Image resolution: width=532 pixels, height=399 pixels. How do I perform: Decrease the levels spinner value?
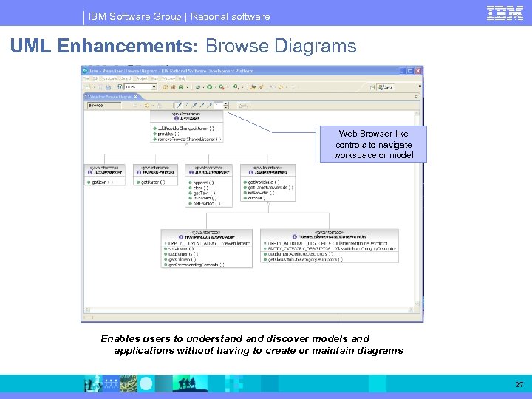226,108
